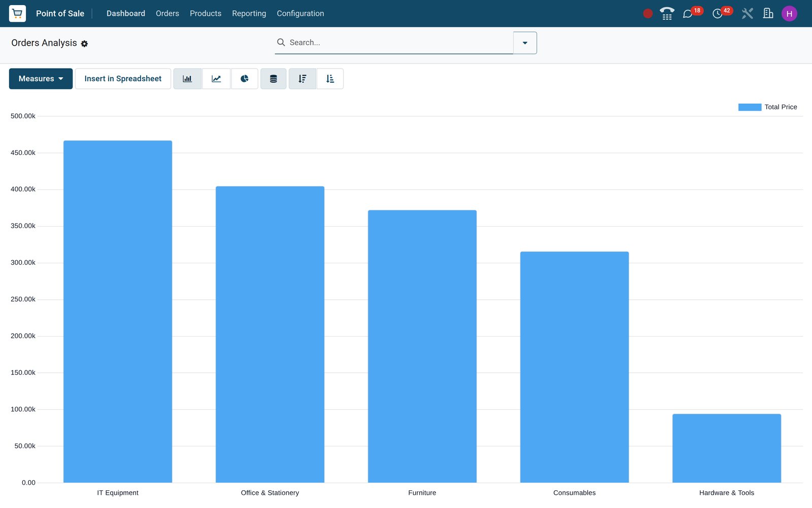Toggle the stacked chart option
Screen dimensions: 812x508
coord(274,79)
